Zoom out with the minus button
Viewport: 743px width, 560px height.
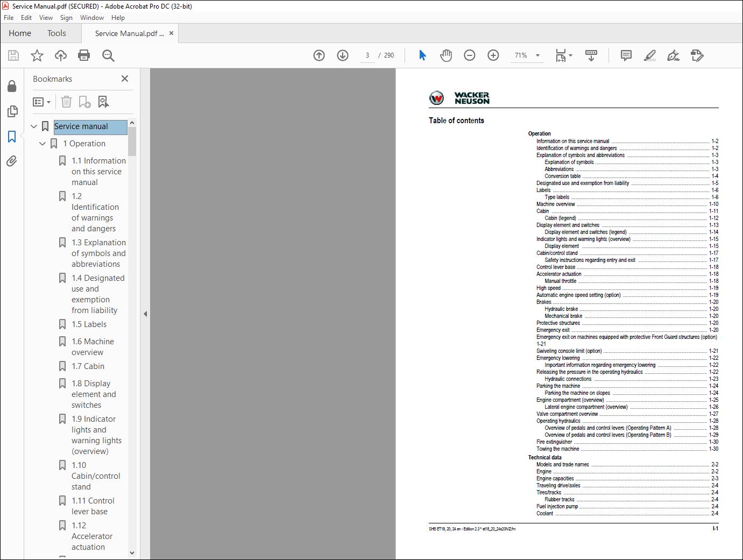[x=470, y=55]
